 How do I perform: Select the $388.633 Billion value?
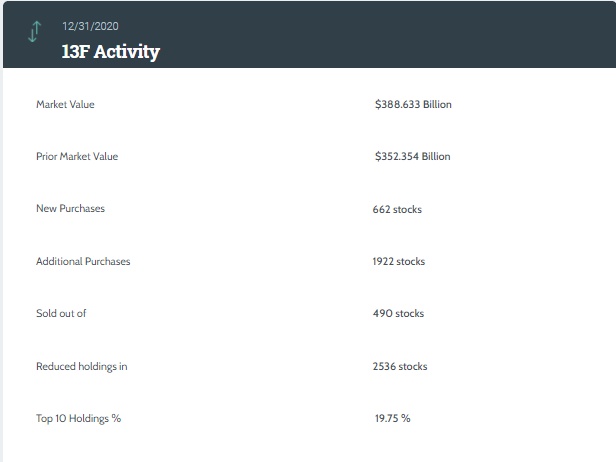click(x=413, y=104)
